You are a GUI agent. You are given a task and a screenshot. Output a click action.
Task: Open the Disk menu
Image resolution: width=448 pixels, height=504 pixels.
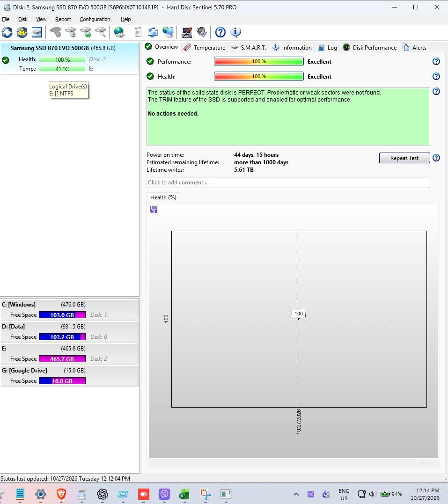point(23,19)
